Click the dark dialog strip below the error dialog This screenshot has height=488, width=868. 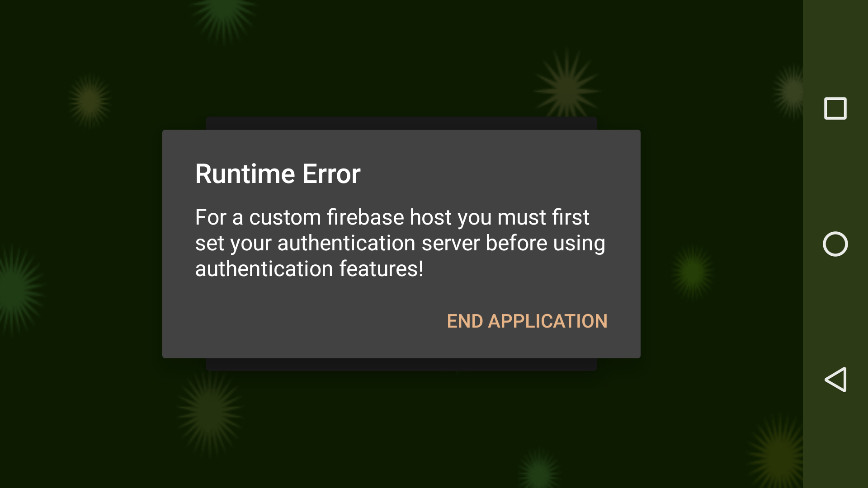point(401,365)
